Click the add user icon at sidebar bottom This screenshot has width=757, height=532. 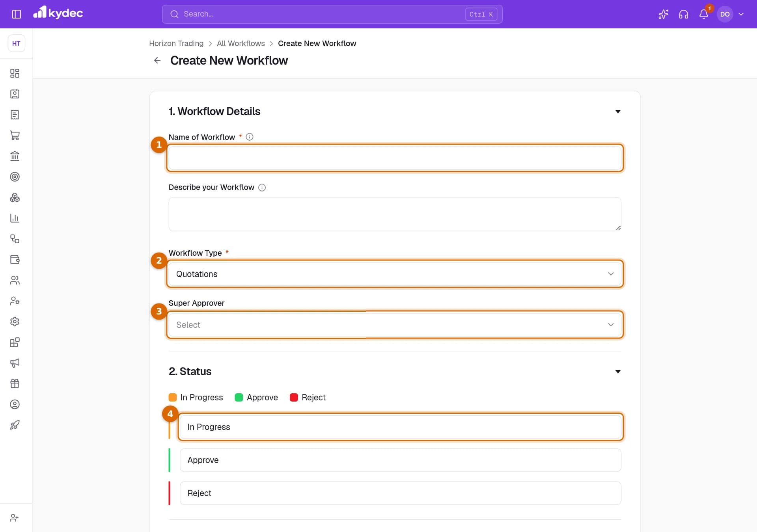tap(14, 518)
